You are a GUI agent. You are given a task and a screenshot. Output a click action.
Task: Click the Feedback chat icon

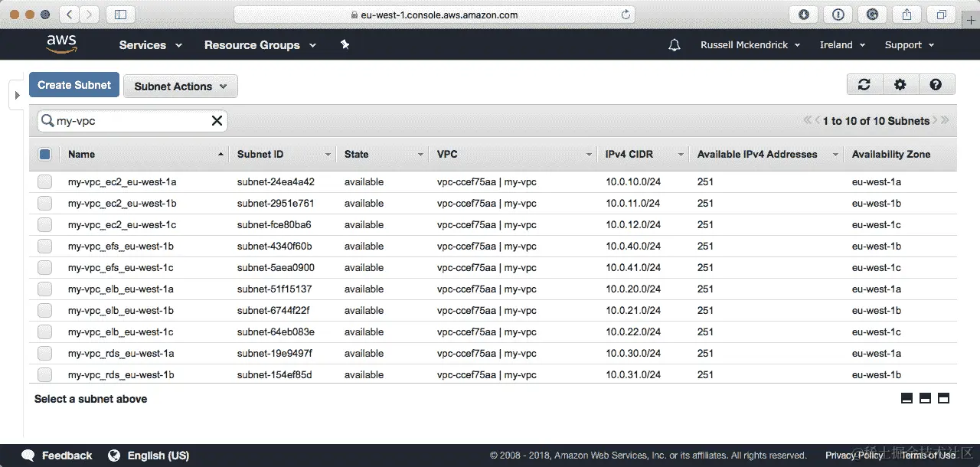(28, 456)
